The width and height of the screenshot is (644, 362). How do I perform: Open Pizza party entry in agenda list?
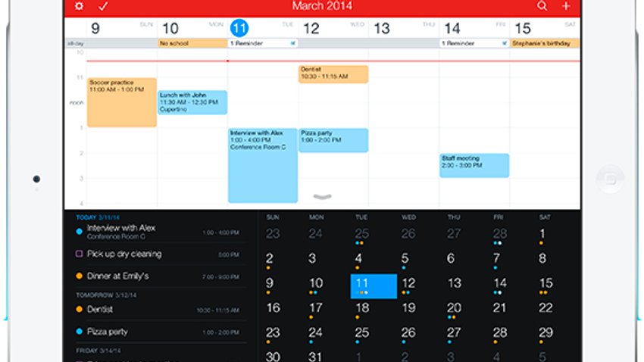pyautogui.click(x=161, y=332)
